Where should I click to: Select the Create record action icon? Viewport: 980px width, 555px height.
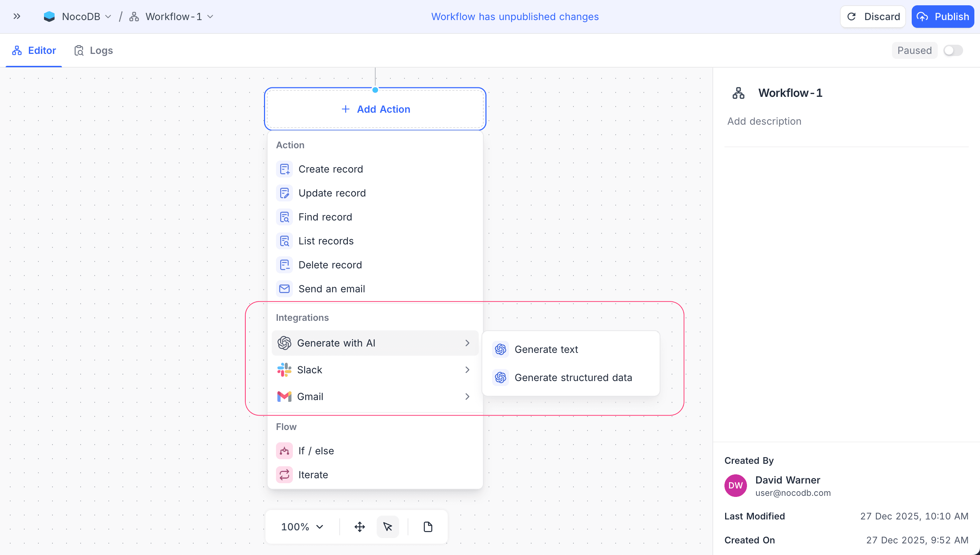(285, 169)
